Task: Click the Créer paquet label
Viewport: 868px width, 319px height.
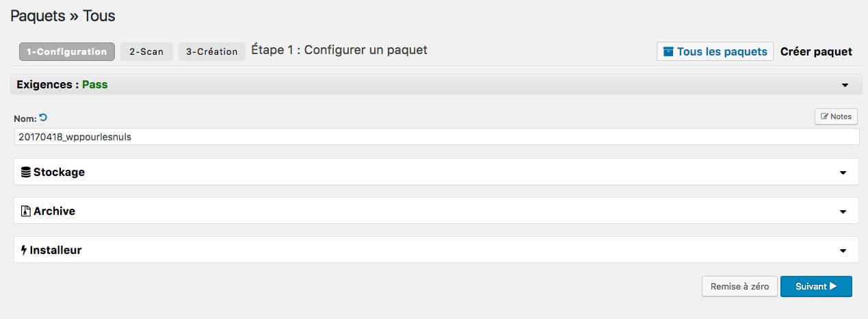Action: pos(816,51)
